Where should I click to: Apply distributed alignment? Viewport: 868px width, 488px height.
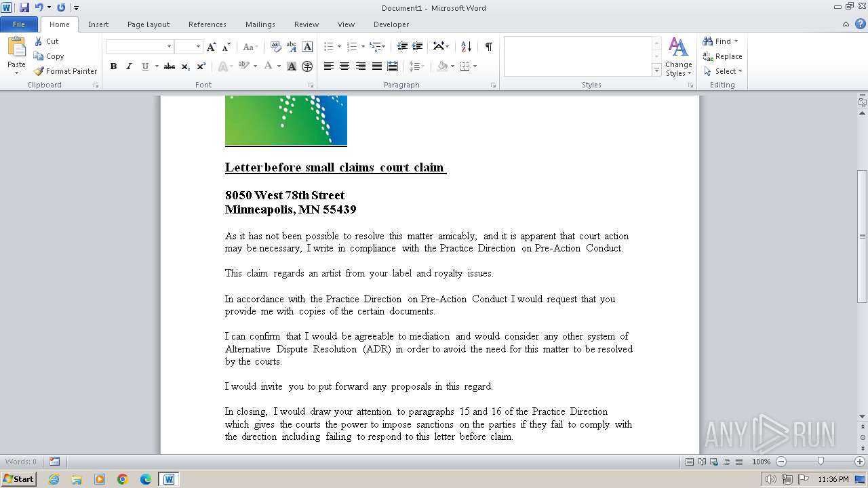[x=393, y=66]
